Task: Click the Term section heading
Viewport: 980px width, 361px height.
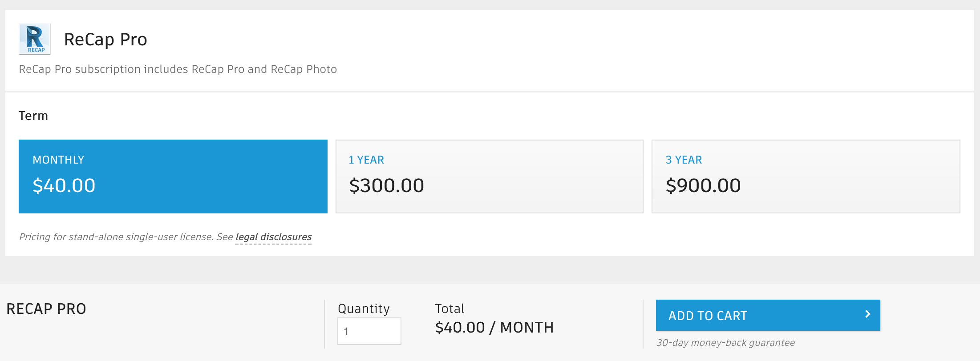Action: 33,116
